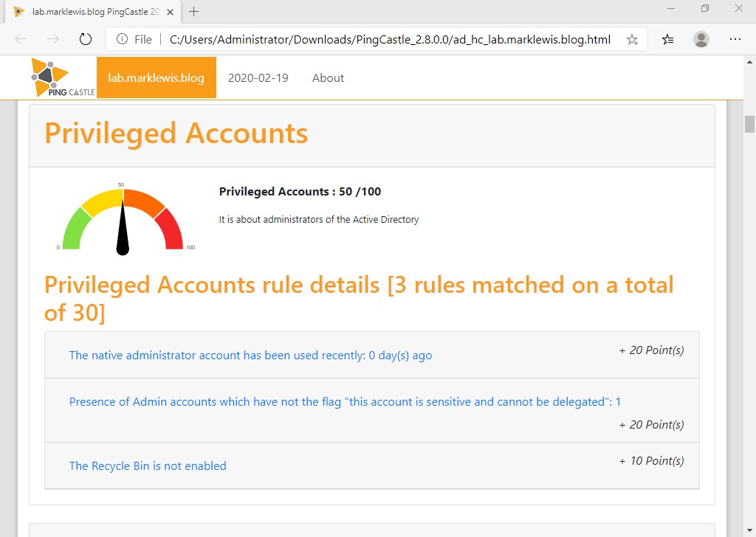Open the user profile icon
Screen dimensions: 756x537
pyautogui.click(x=701, y=39)
